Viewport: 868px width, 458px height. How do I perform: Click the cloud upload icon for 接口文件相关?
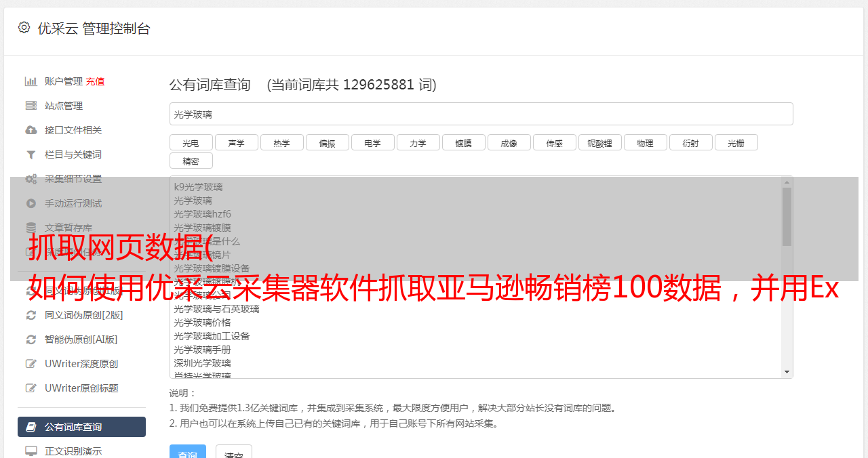31,130
